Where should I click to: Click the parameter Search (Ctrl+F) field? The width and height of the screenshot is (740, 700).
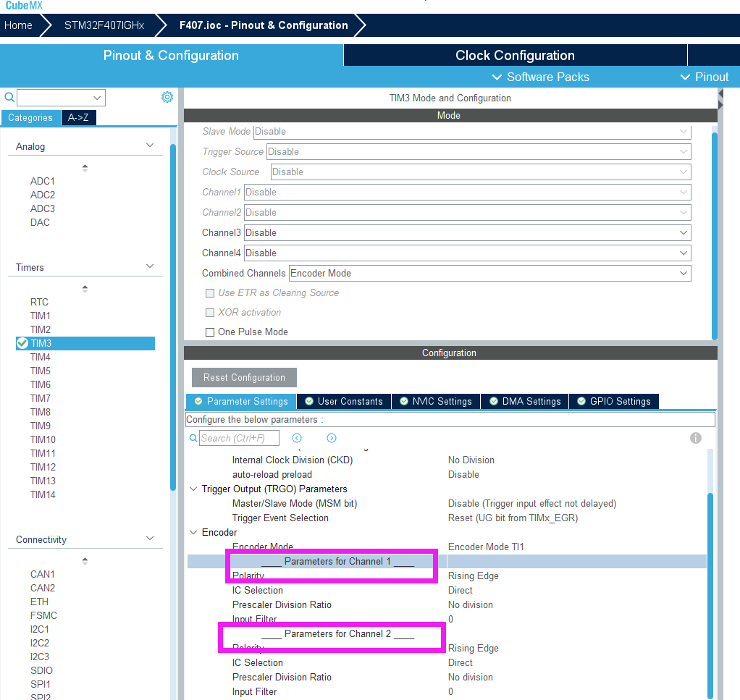click(239, 438)
